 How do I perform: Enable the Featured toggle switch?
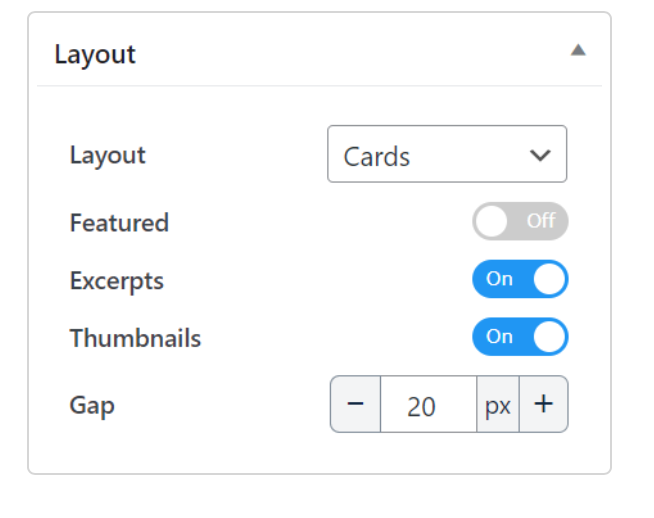click(520, 221)
